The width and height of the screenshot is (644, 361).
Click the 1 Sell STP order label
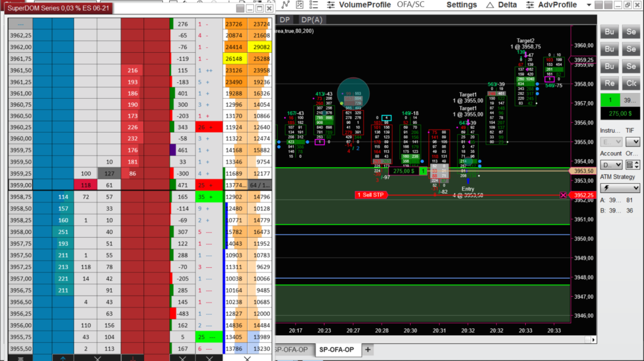[370, 195]
